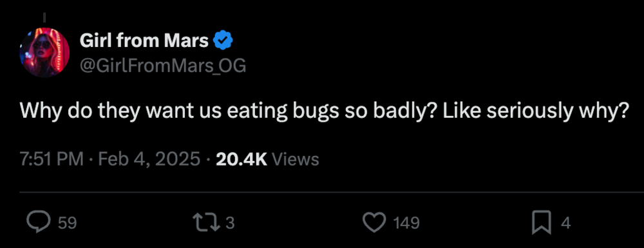Screen dimensions: 644x248
Task: Click the Views label
Action: pyautogui.click(x=296, y=159)
